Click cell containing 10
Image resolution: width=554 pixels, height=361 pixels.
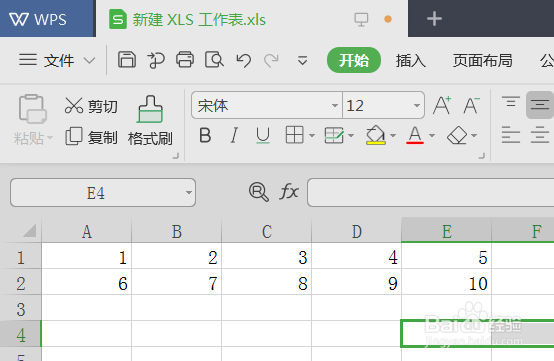(x=447, y=282)
